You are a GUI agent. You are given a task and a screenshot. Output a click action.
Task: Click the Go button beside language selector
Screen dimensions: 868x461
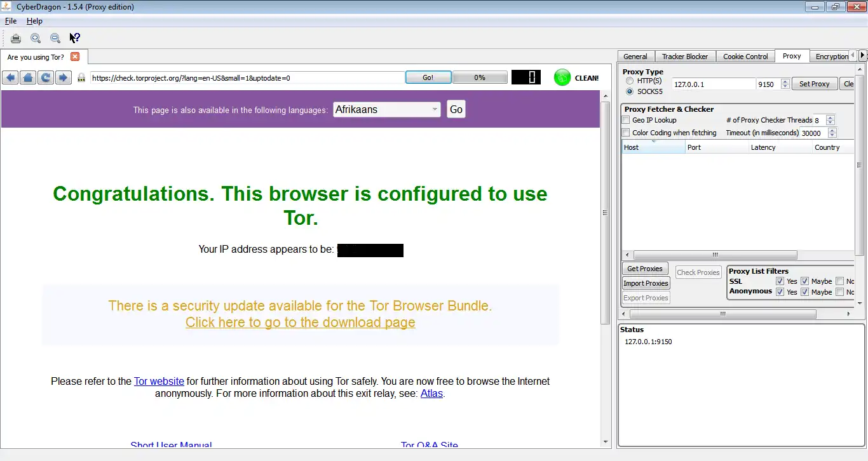click(456, 109)
